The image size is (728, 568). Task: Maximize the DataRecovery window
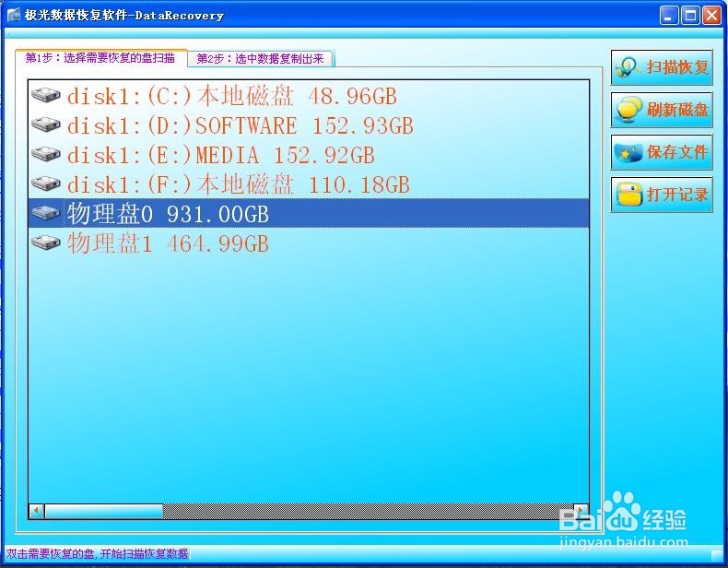(690, 16)
